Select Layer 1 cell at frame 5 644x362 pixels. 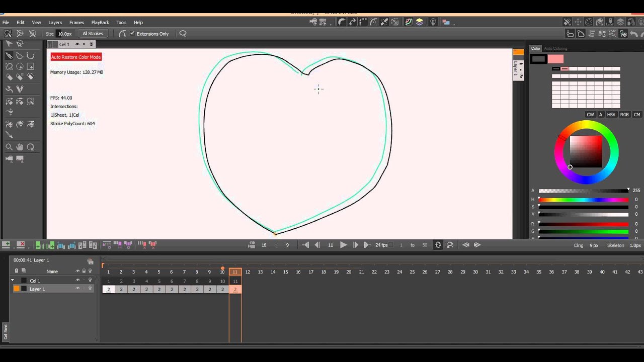point(159,289)
